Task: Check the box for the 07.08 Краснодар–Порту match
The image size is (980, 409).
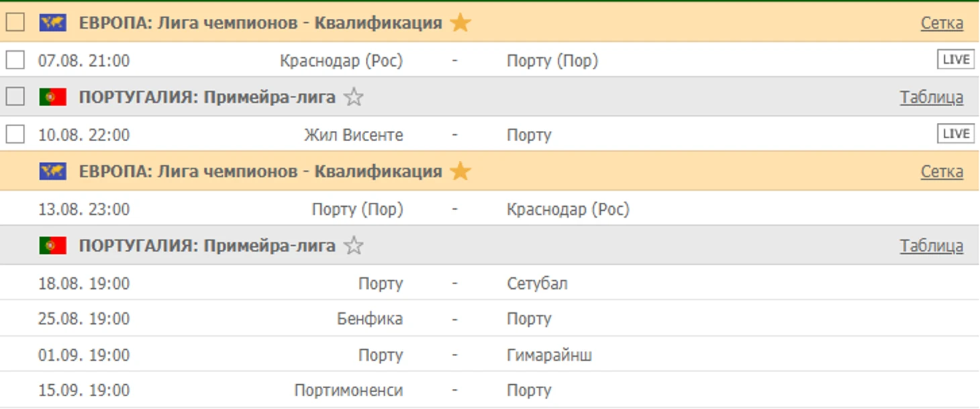Action: pyautogui.click(x=15, y=60)
